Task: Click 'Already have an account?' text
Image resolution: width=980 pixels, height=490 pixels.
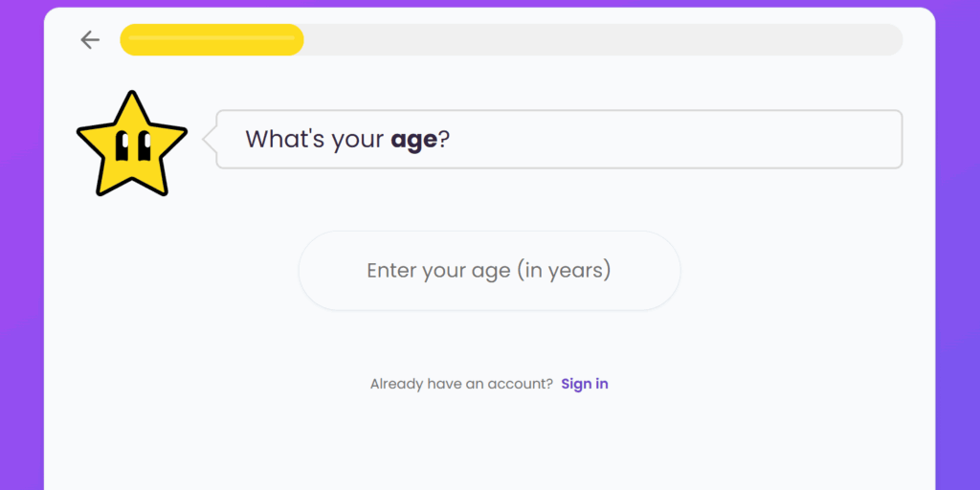Action: click(x=461, y=384)
